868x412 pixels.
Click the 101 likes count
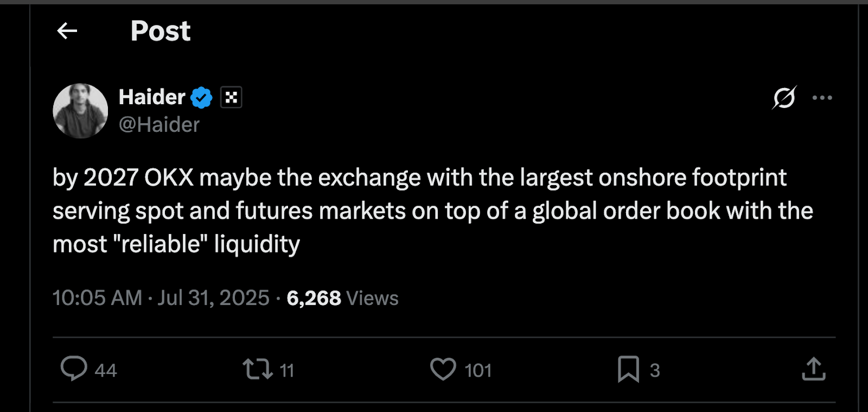coord(478,370)
